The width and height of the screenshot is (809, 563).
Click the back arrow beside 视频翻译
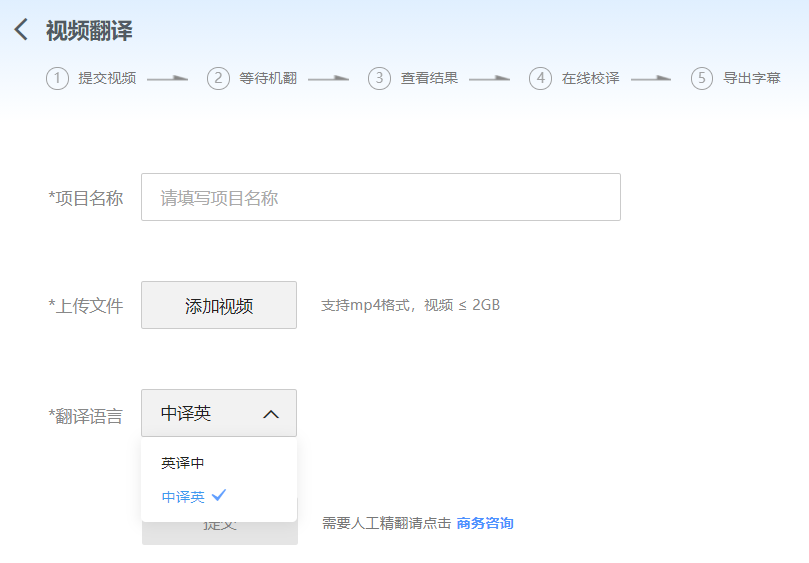(21, 30)
